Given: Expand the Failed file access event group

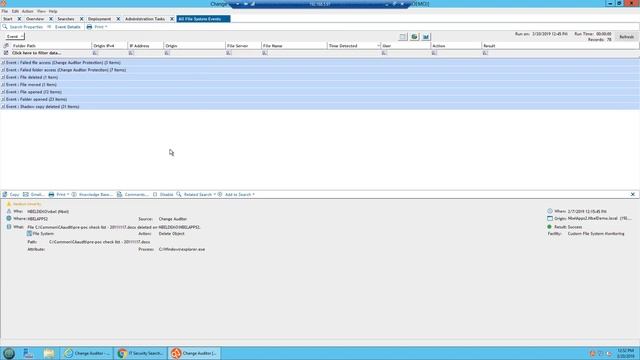Looking at the screenshot, I should click(x=3, y=63).
